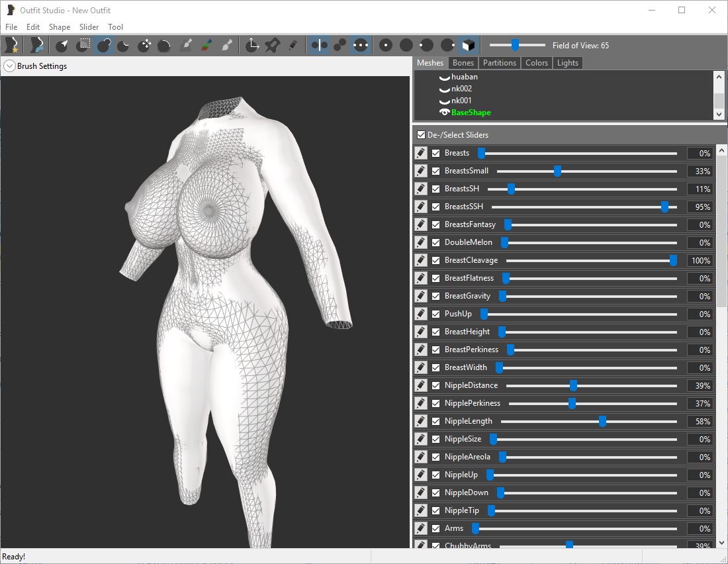
Task: Open the Tool menu
Action: [x=115, y=27]
